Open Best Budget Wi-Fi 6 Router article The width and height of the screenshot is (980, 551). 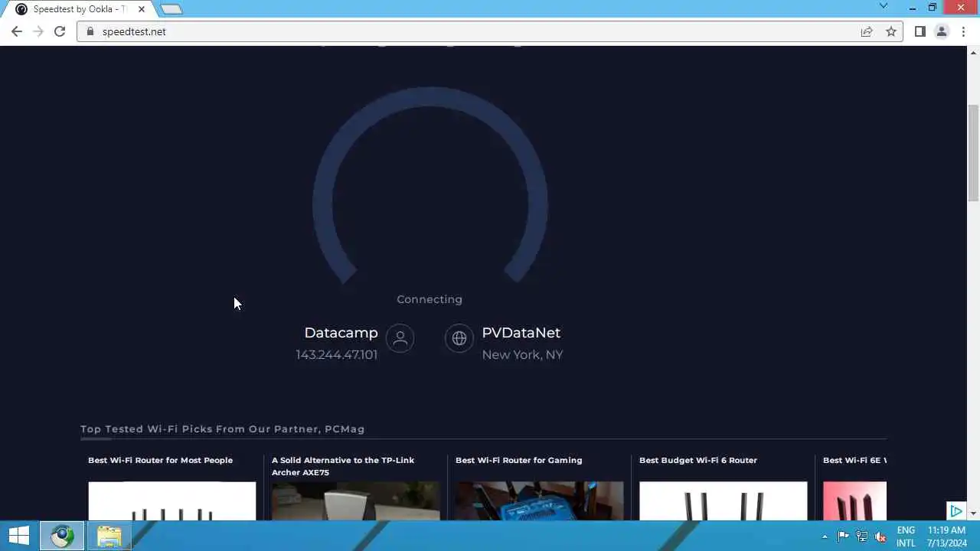698,460
